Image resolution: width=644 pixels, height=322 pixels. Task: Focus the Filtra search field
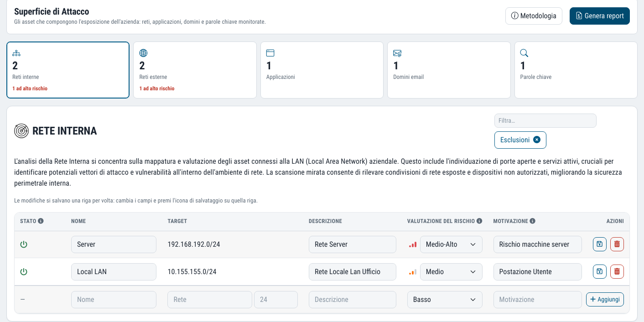tap(545, 121)
